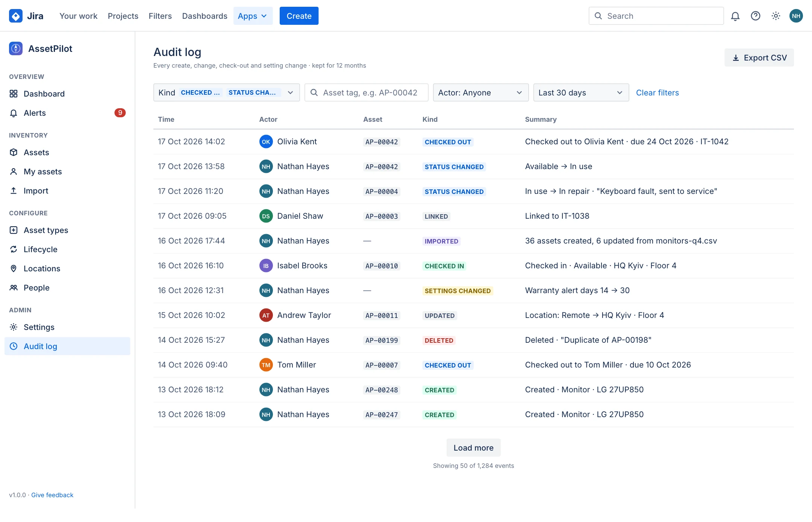Open the Dashboards menu

tap(205, 16)
